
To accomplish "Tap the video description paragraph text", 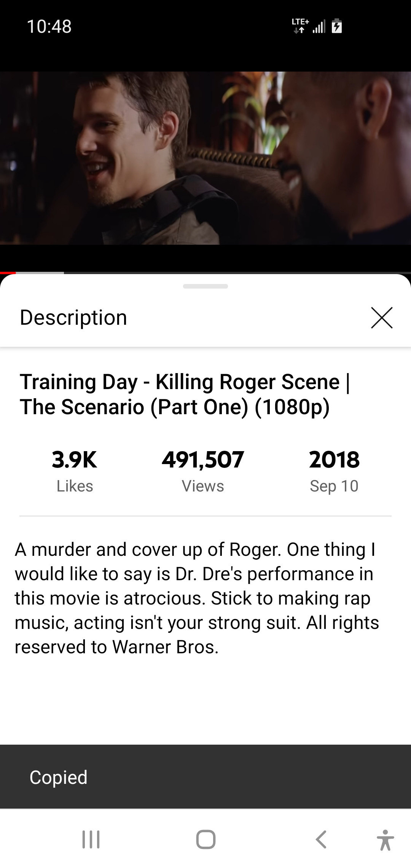I will pyautogui.click(x=196, y=598).
